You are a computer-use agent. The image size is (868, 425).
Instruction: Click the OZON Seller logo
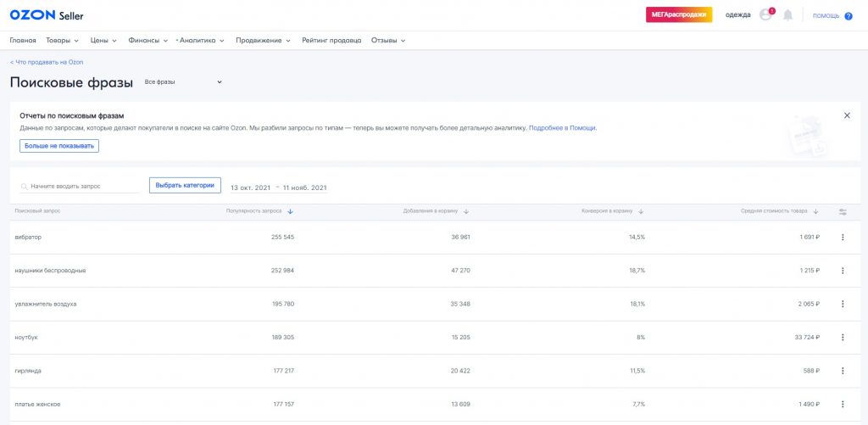(x=47, y=15)
